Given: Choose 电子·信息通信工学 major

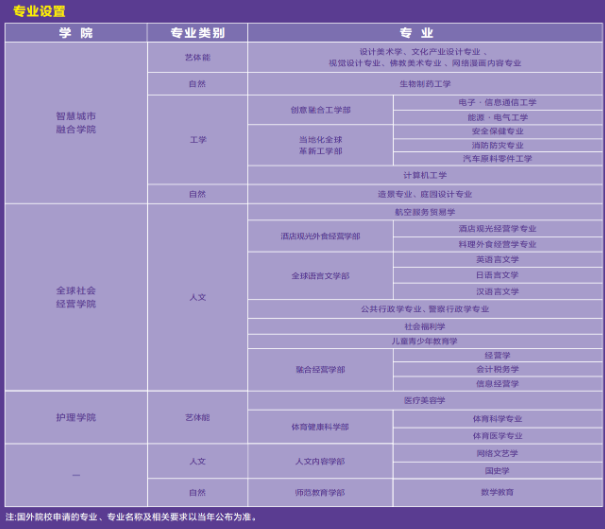Looking at the screenshot, I should (x=497, y=103).
